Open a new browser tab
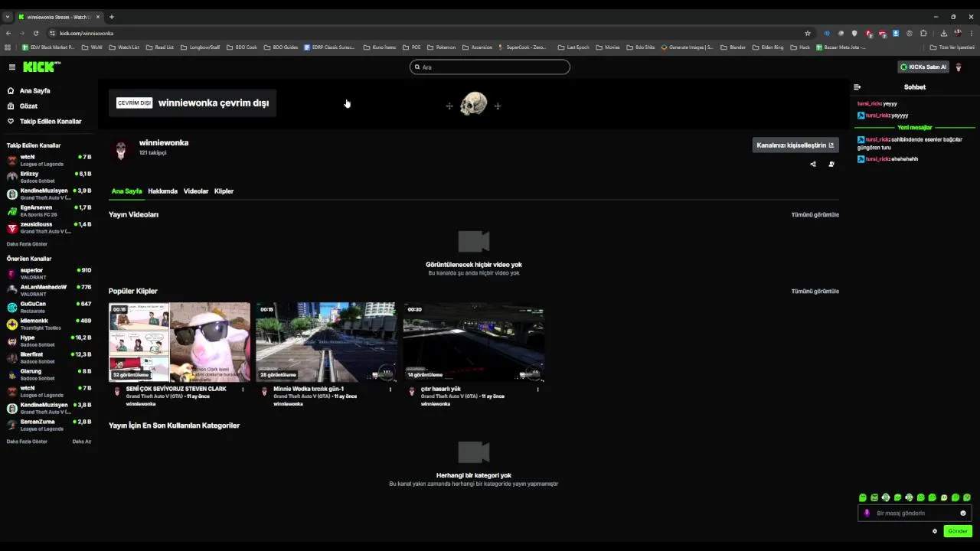This screenshot has height=551, width=980. (x=111, y=17)
